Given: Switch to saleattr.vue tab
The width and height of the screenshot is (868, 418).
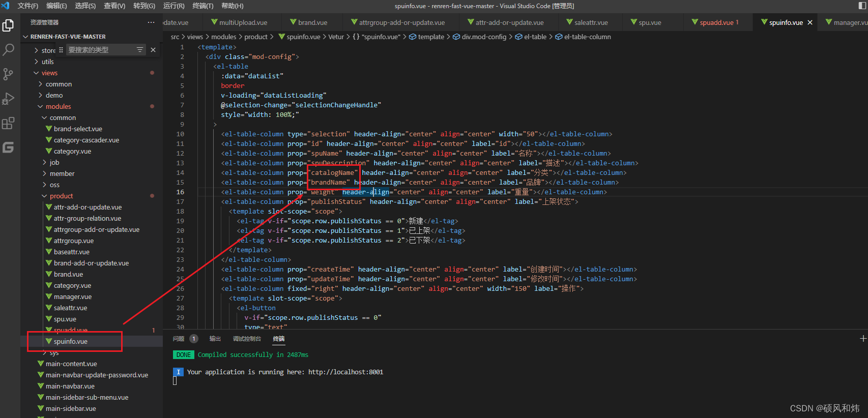Looking at the screenshot, I should [591, 22].
